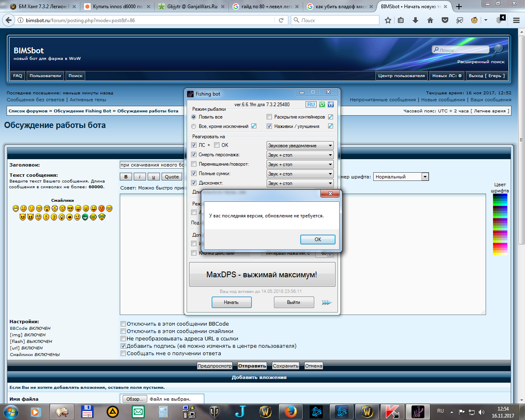Viewport: 525px width, 420px height.
Task: Click the Greasemonkey monkey icon
Action: 475,20
